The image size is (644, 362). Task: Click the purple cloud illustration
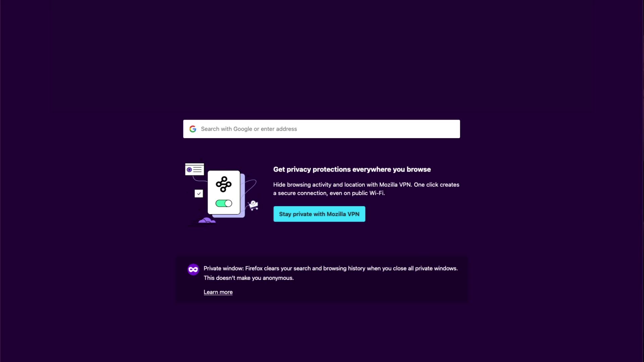coord(207,220)
